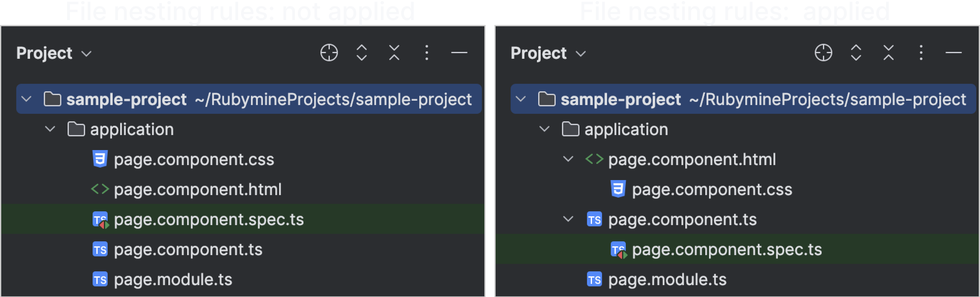Toggle the page.component.html nesting group open
Screen dimensions: 980x297
pyautogui.click(x=568, y=159)
